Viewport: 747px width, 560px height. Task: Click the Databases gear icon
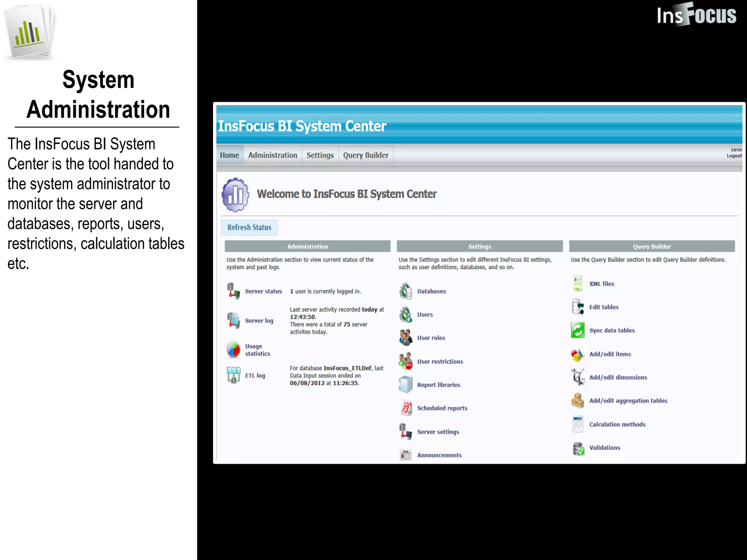(406, 291)
